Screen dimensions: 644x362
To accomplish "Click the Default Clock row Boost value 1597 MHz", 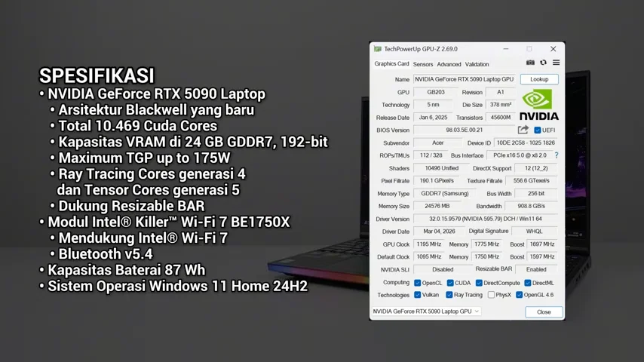I will (x=542, y=256).
